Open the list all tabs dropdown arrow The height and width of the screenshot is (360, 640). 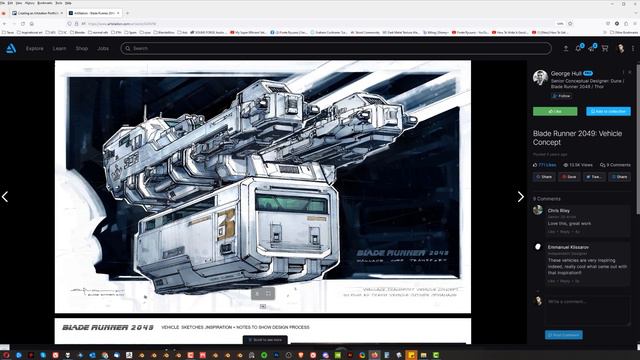(x=636, y=13)
